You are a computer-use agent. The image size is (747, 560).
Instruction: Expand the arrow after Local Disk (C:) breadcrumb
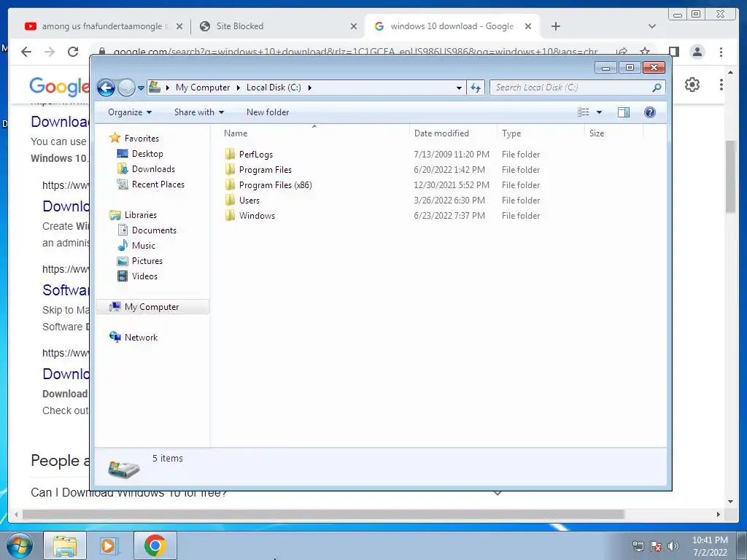tap(309, 87)
